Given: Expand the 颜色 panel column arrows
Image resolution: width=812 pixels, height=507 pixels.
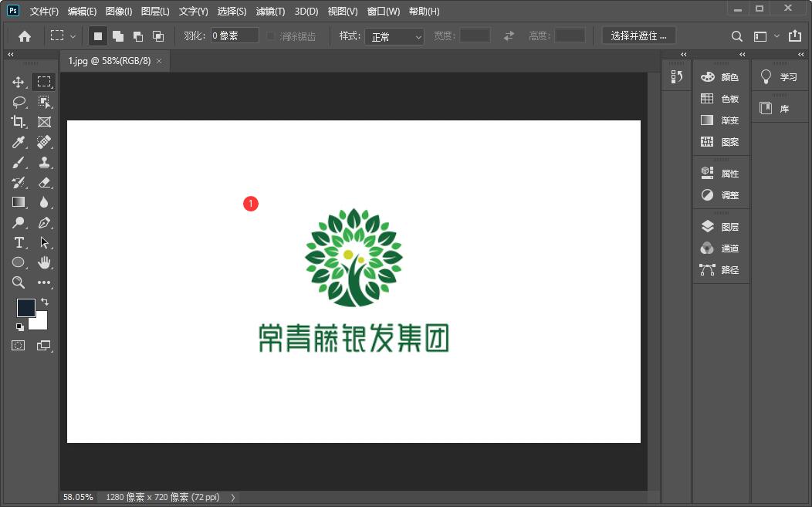Looking at the screenshot, I should click(742, 54).
